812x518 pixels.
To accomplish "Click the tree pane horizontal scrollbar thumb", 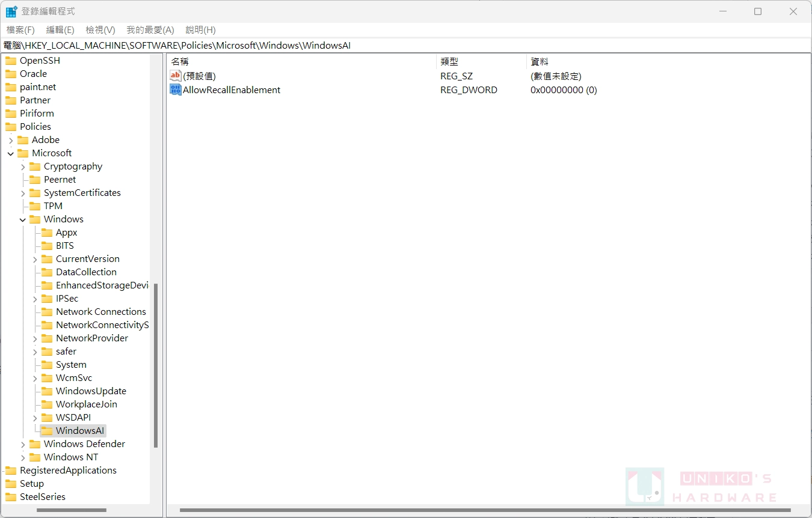I will [x=72, y=511].
